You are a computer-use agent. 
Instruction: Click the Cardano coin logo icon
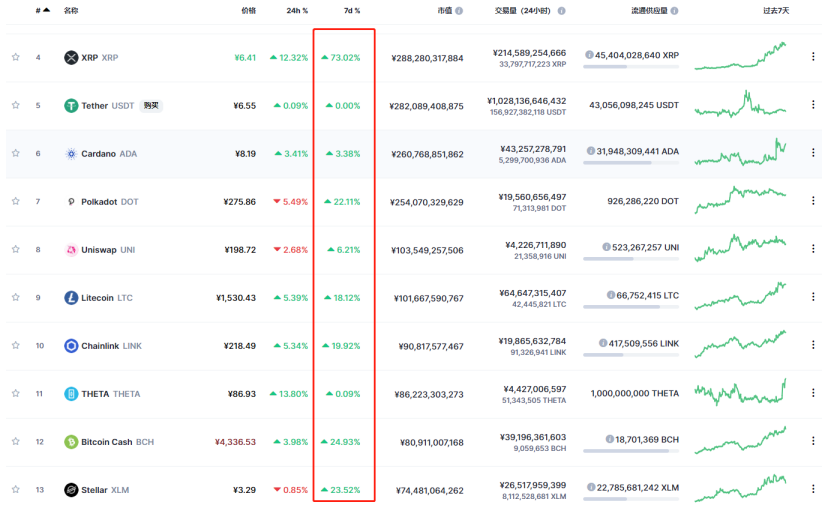point(71,154)
